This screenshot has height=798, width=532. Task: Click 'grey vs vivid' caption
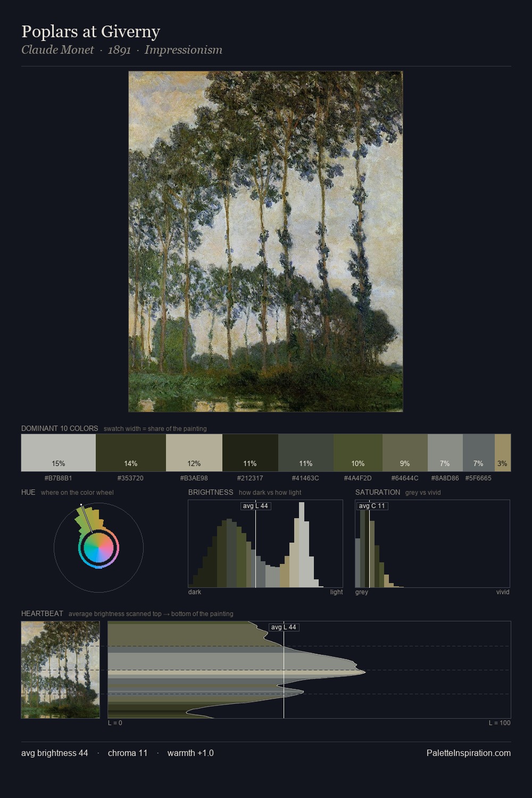pos(423,493)
